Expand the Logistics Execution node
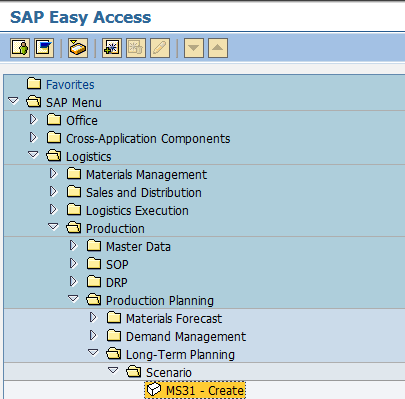This screenshot has height=399, width=405. coord(53,209)
